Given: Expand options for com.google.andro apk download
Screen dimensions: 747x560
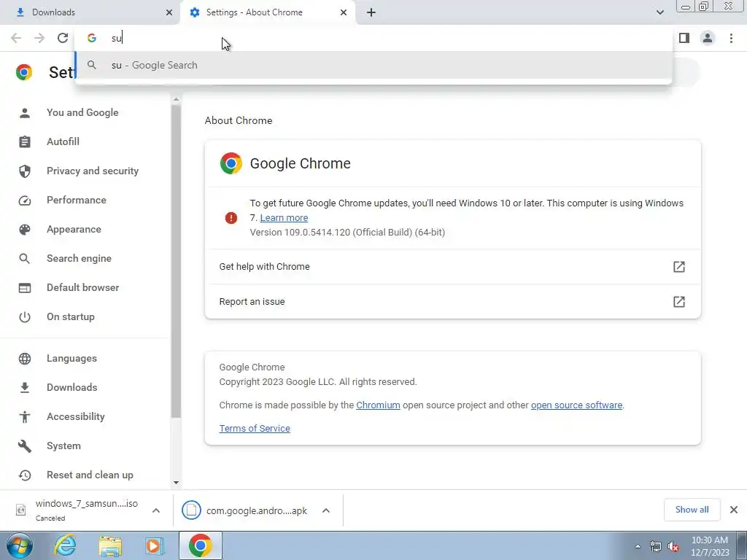Looking at the screenshot, I should (x=326, y=510).
